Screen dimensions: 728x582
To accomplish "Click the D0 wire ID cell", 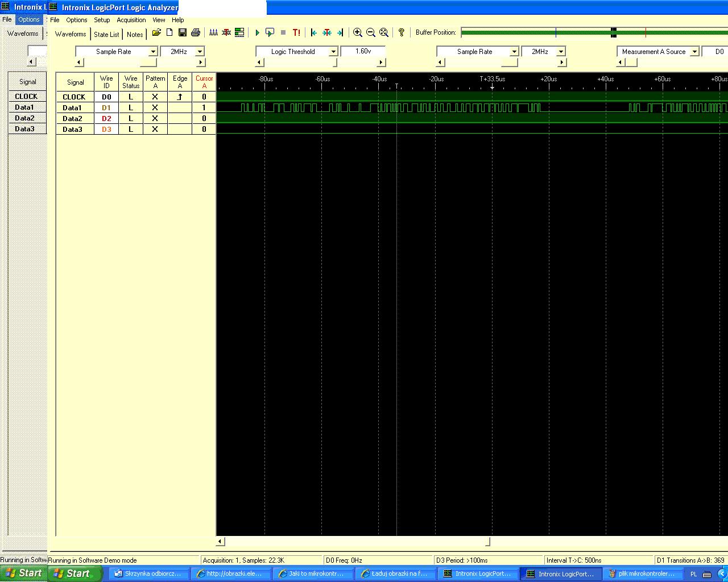I will click(x=106, y=97).
